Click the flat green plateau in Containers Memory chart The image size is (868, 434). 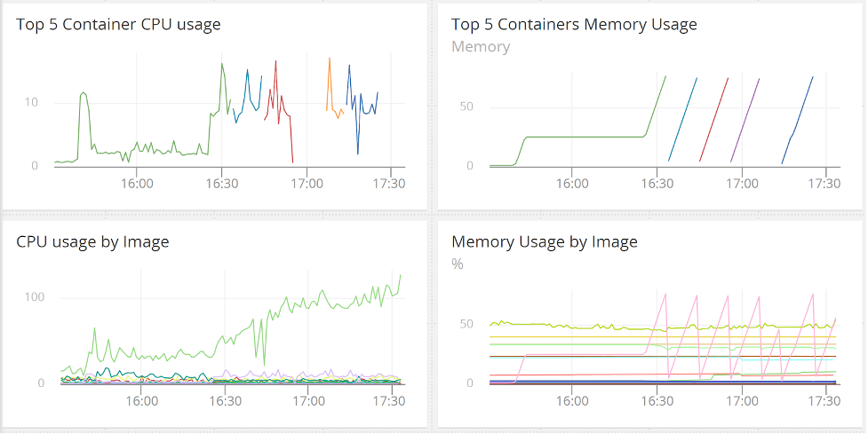pyautogui.click(x=584, y=137)
